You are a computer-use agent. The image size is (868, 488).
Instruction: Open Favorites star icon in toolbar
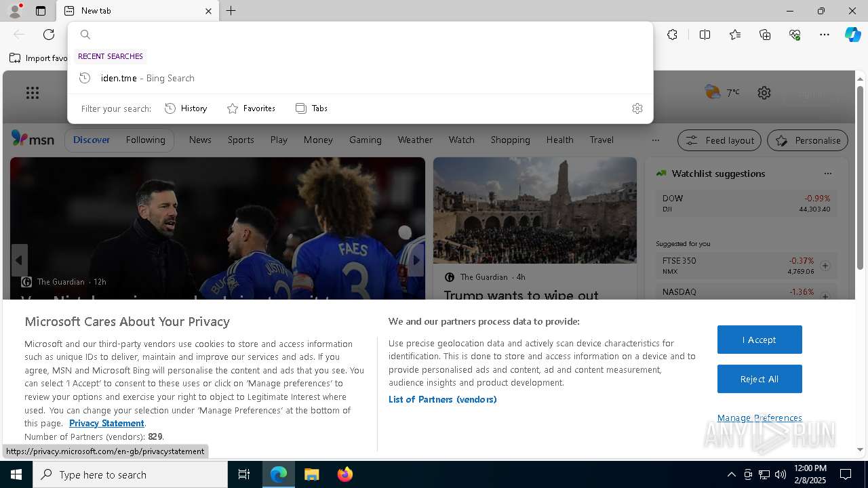coord(735,35)
